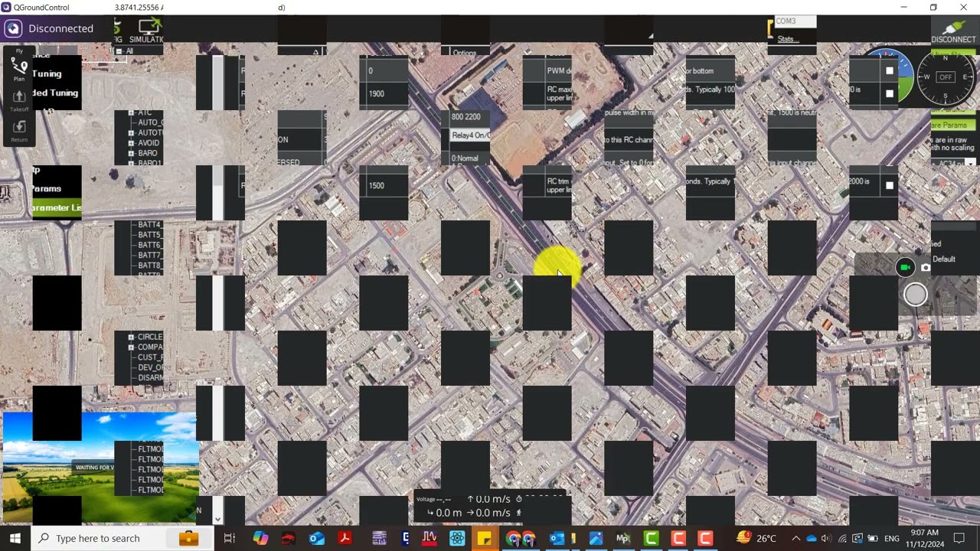Select the BATT4 tree item
This screenshot has width=980, height=551.
coord(149,225)
